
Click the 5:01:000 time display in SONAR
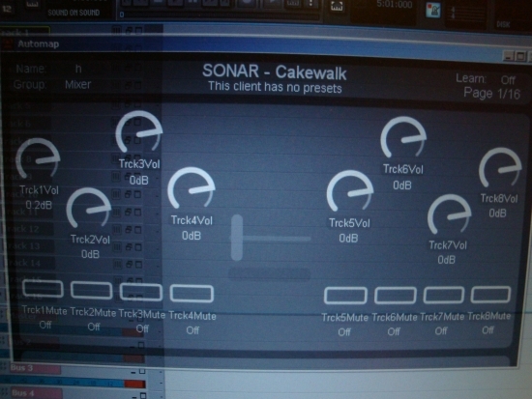(x=395, y=5)
